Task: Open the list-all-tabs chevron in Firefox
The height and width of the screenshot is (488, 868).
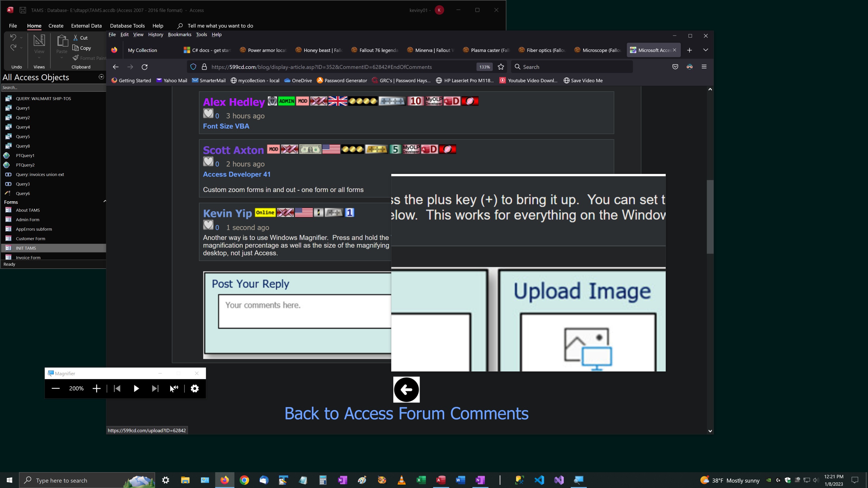Action: pos(706,50)
